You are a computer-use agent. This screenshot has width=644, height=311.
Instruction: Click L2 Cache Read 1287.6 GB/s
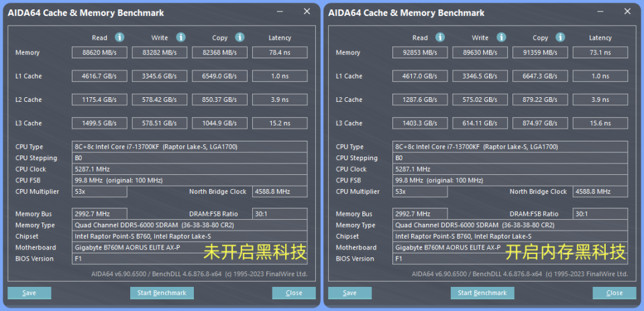point(420,100)
